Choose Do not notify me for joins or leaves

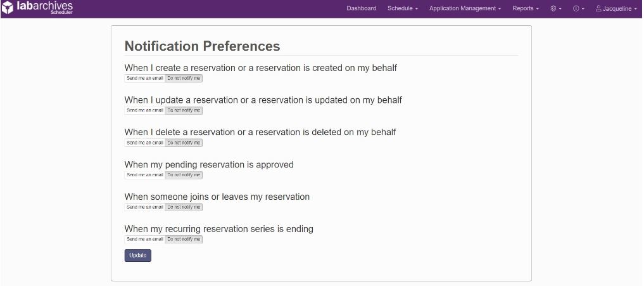tap(184, 207)
